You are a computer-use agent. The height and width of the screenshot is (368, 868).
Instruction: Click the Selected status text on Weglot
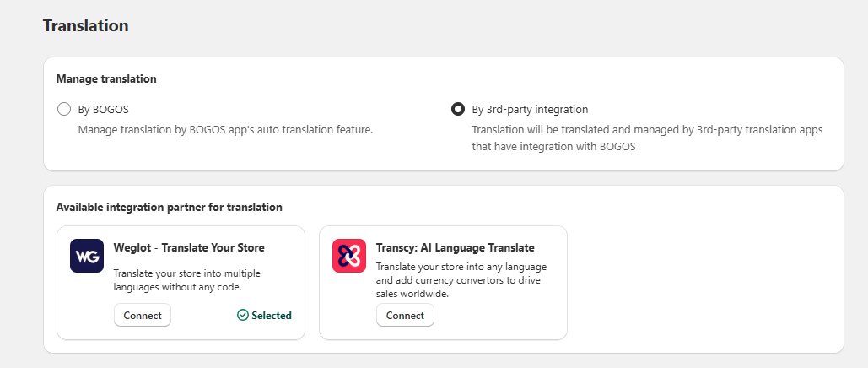tap(272, 316)
